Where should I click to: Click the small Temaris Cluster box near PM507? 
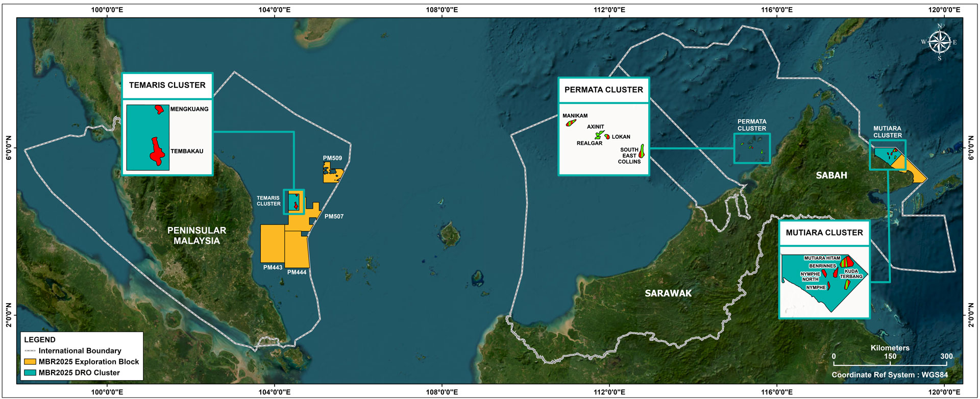coord(294,202)
